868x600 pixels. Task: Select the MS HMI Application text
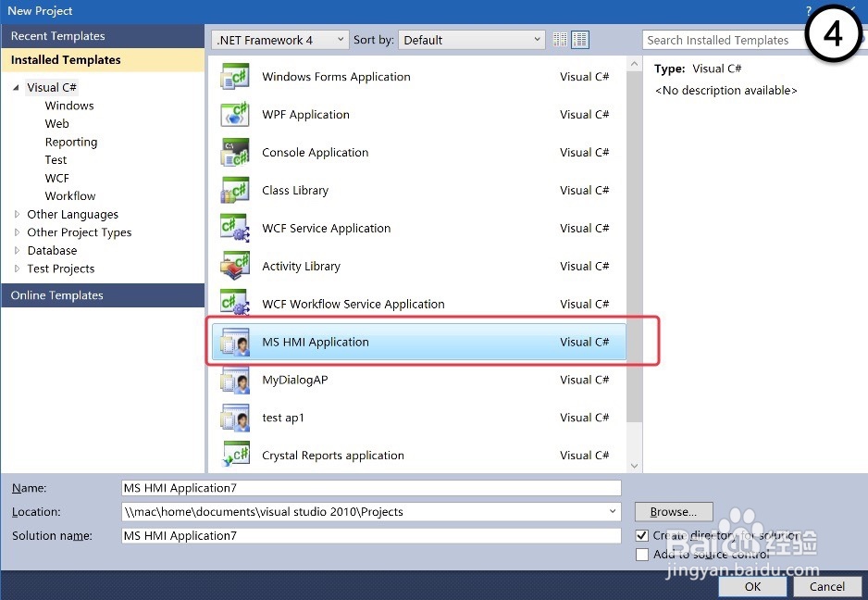315,342
